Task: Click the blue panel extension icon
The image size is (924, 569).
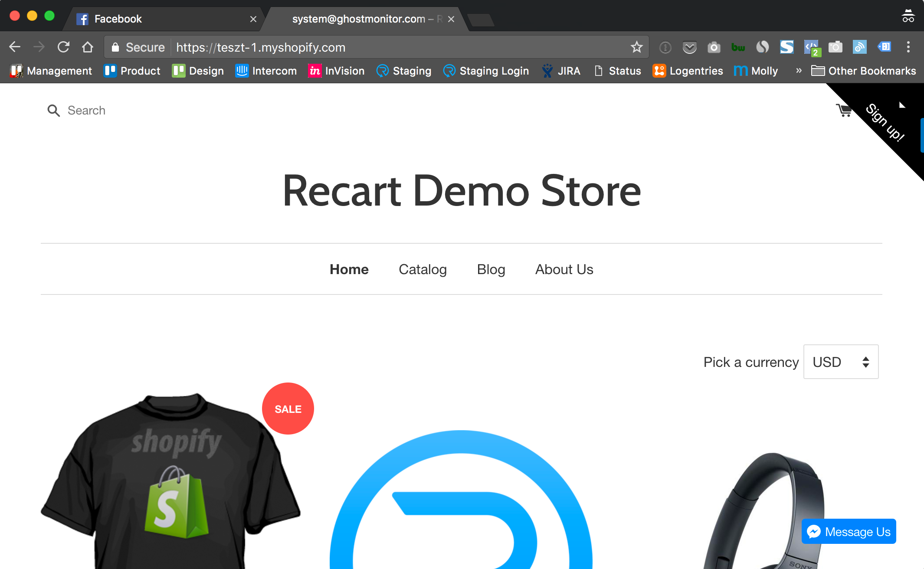Action: 884,47
